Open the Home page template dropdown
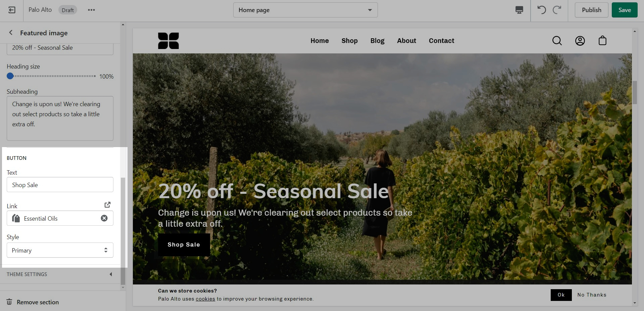The height and width of the screenshot is (311, 644). 305,10
